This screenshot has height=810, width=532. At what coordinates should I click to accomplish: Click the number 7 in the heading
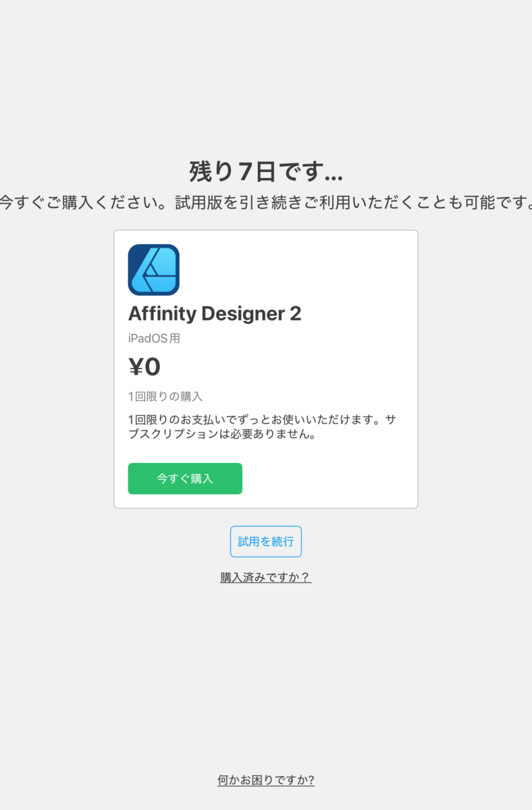[246, 172]
